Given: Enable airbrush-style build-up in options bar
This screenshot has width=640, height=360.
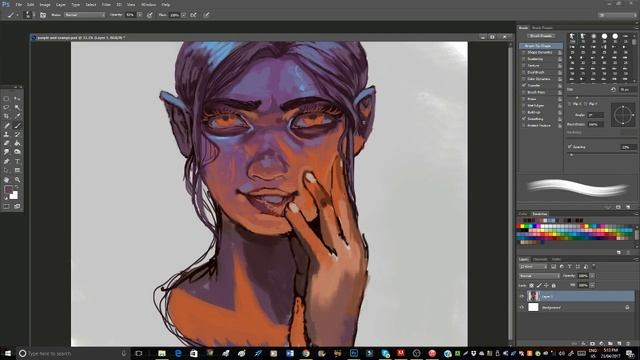Looking at the screenshot, I should click(193, 15).
